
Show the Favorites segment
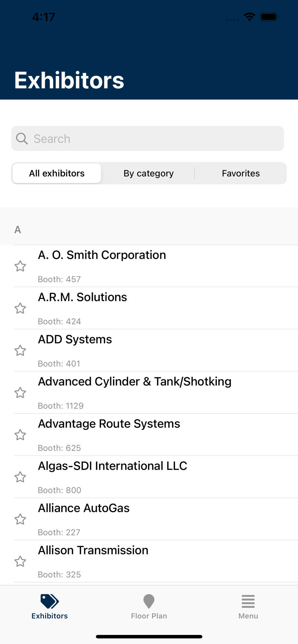pos(241,173)
